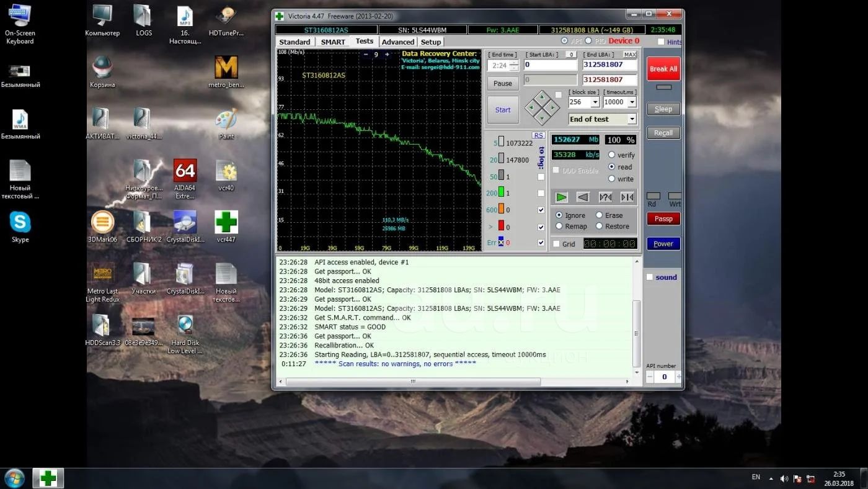Open the victoria_44 folder icon
This screenshot has height=489, width=868.
coord(144,124)
